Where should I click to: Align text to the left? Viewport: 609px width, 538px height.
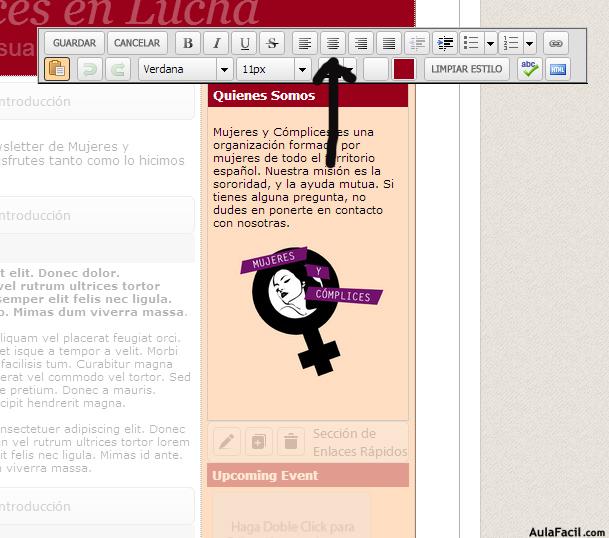(305, 43)
